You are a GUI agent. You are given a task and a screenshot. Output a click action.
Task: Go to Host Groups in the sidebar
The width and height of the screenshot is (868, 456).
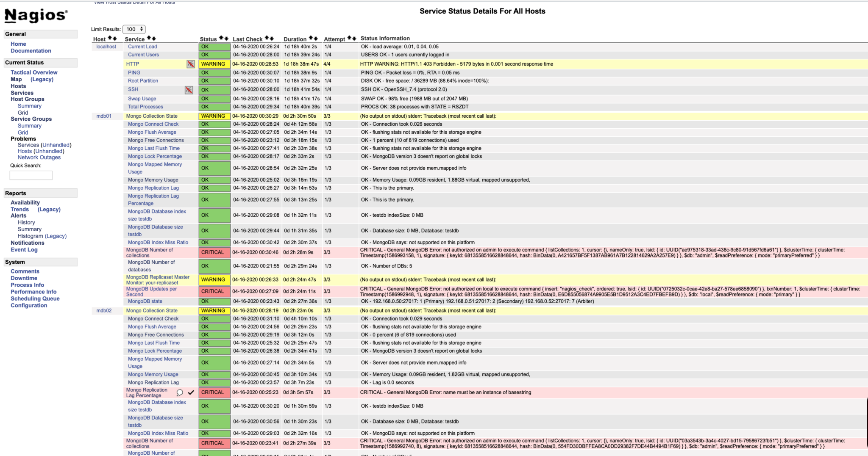point(27,99)
